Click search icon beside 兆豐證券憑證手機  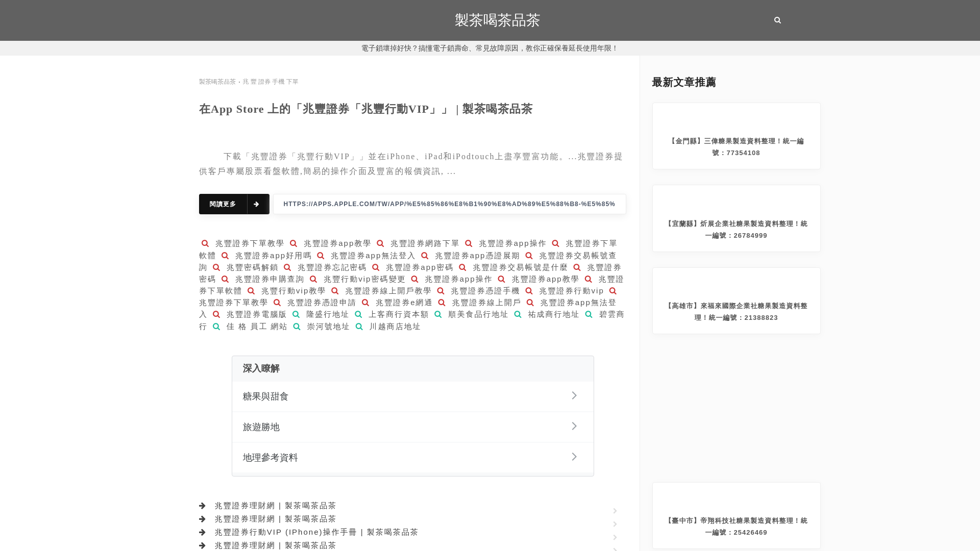point(440,291)
